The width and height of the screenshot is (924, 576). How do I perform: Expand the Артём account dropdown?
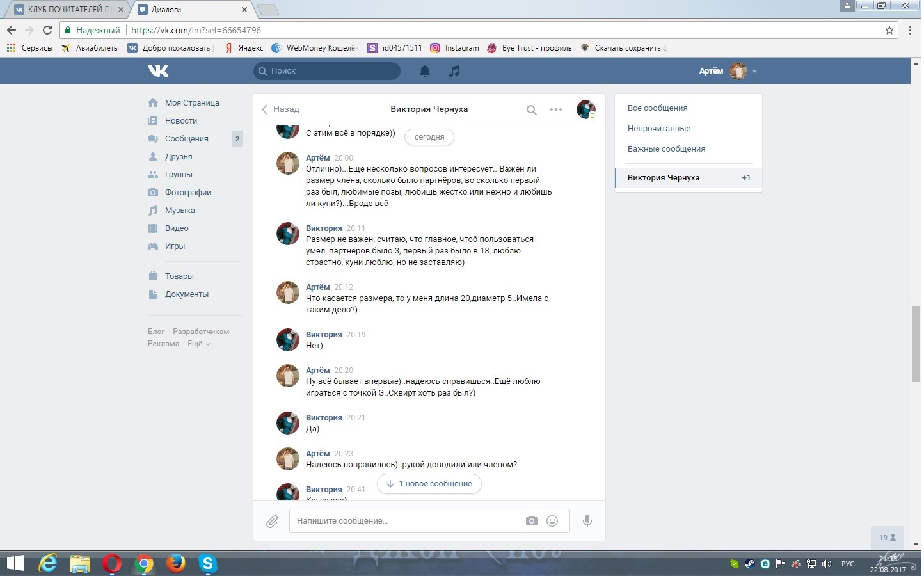point(728,71)
